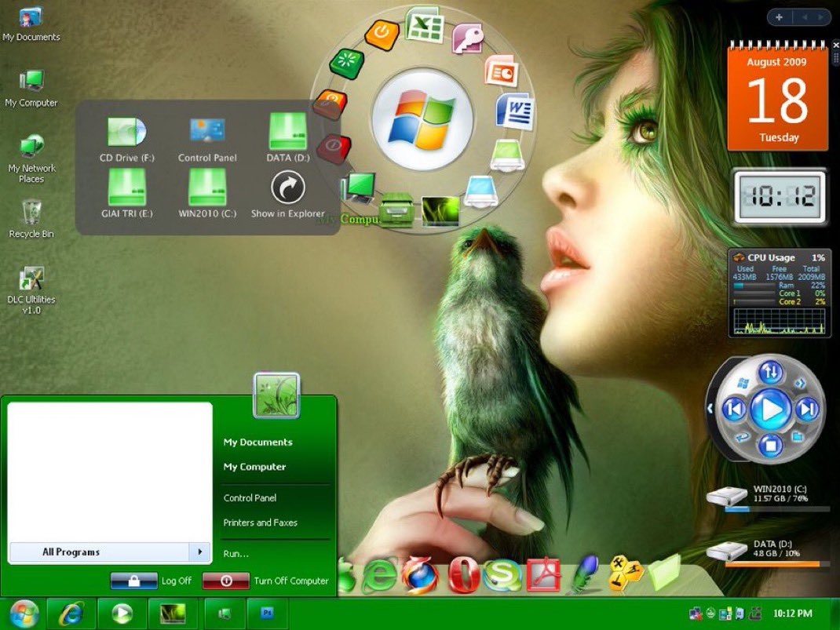Open CD Drive (F:) in the stack

tap(127, 139)
